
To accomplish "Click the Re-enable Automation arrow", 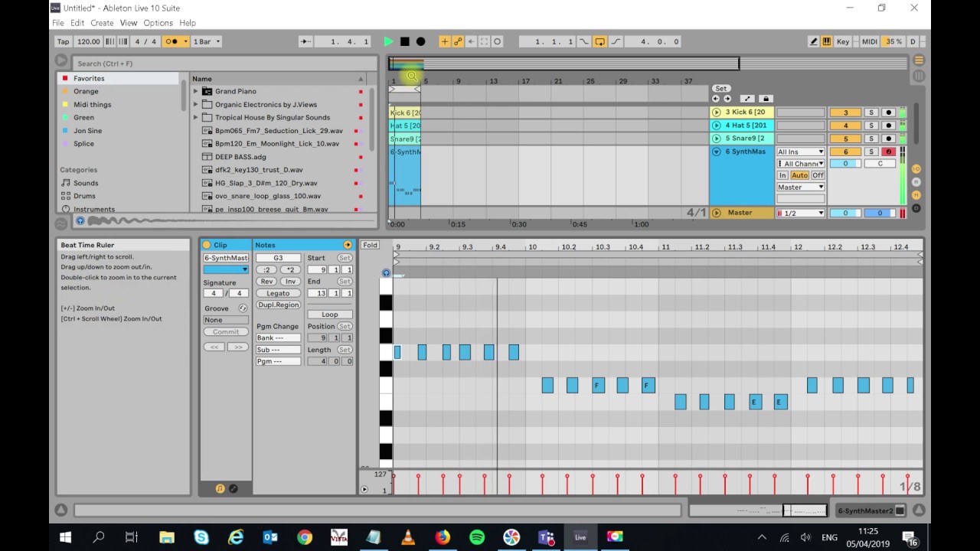I will click(471, 41).
